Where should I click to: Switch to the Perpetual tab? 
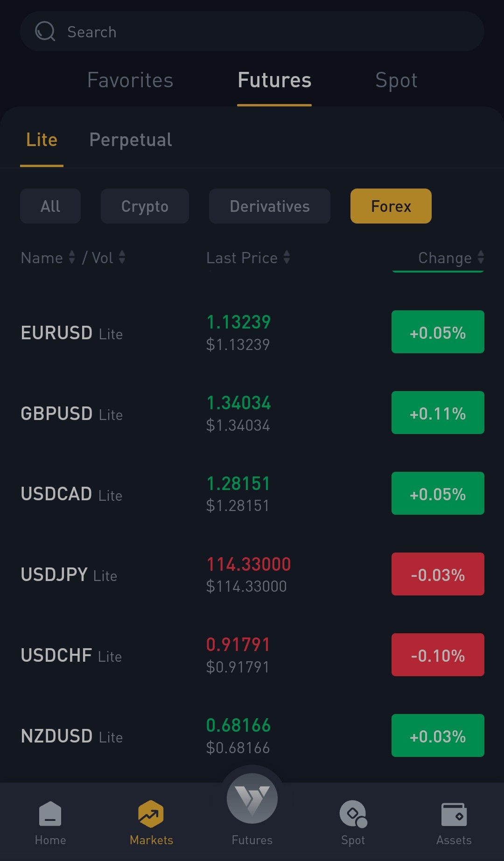(131, 140)
